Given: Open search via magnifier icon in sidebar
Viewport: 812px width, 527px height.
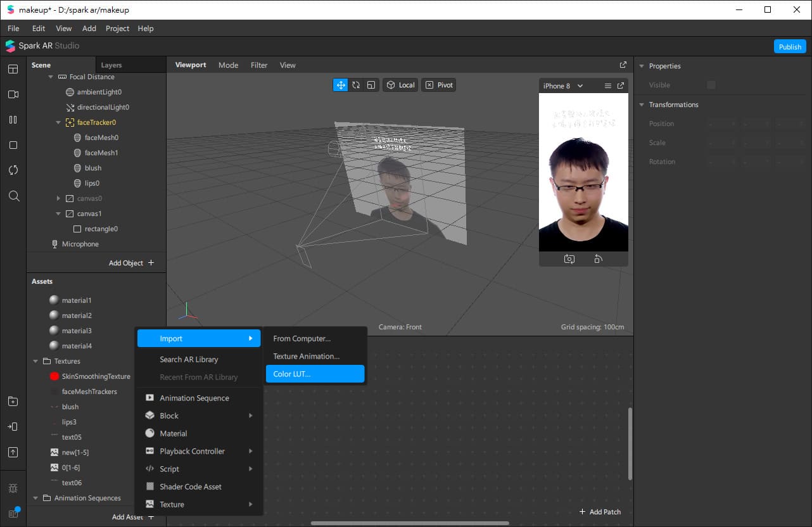Looking at the screenshot, I should (x=13, y=196).
